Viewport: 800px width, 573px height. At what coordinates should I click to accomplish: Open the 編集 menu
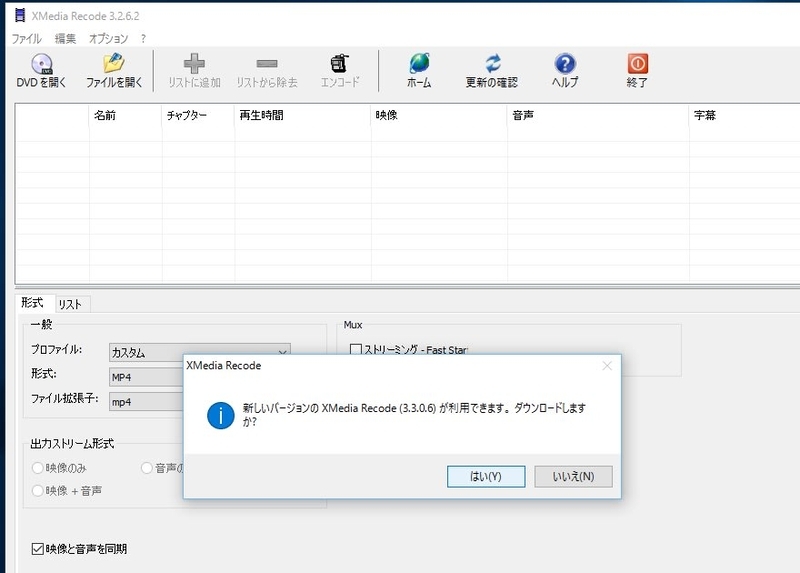(x=65, y=39)
